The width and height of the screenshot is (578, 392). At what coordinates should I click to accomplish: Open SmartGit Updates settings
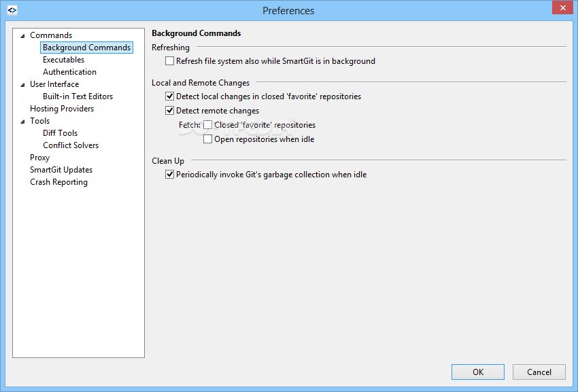point(61,169)
